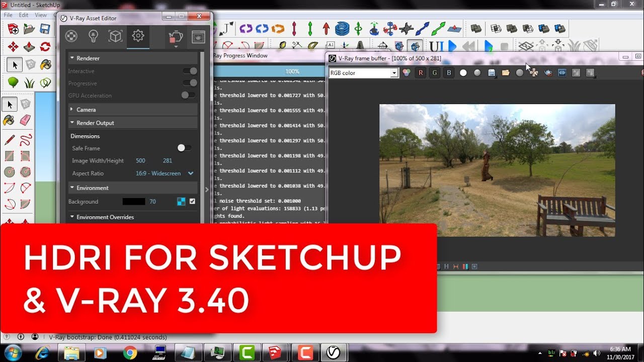644x362 pixels.
Task: Enable GPU Acceleration switch
Action: [188, 95]
